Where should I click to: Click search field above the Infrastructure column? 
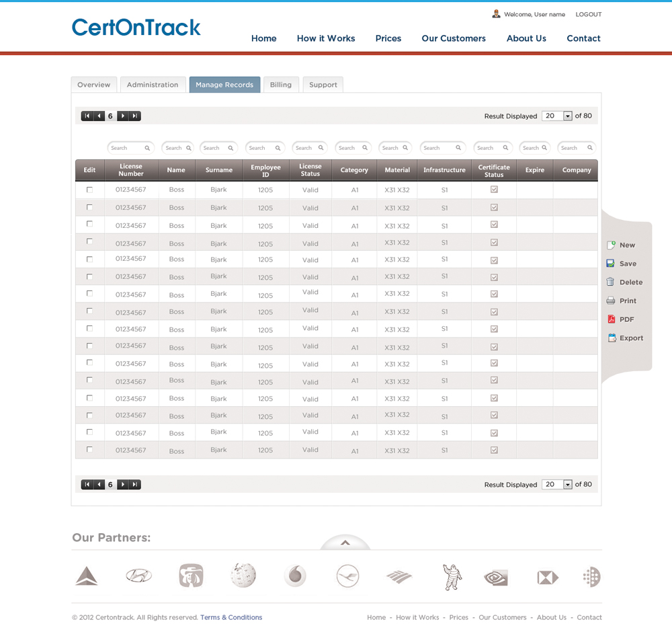tap(442, 148)
